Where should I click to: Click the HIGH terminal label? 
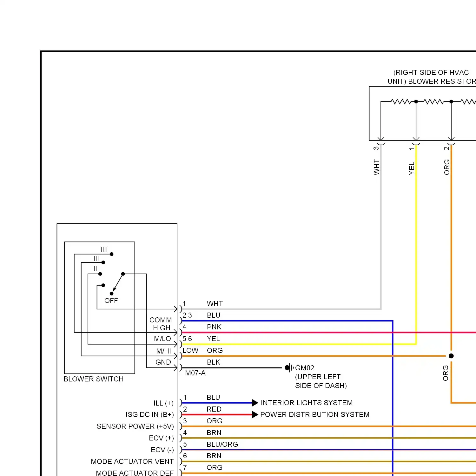coord(162,328)
